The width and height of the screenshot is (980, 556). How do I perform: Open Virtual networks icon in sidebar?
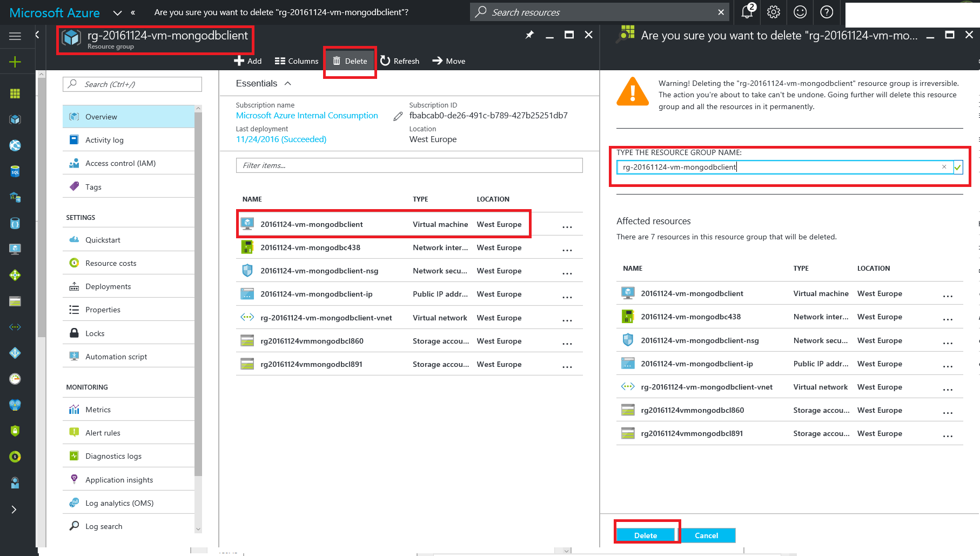click(15, 327)
